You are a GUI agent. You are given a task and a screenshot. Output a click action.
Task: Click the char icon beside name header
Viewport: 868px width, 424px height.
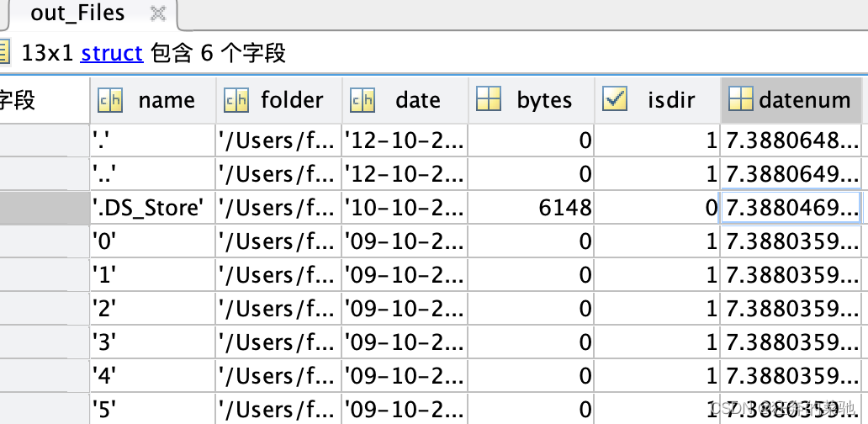[x=109, y=100]
